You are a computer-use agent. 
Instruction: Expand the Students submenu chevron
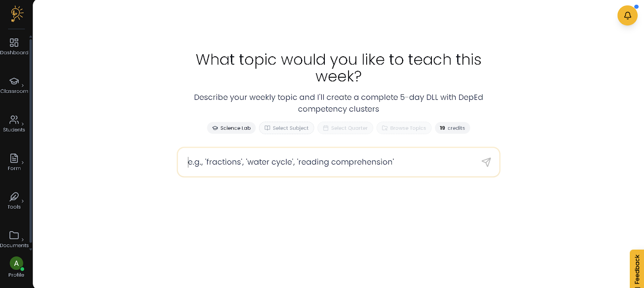coord(23,124)
